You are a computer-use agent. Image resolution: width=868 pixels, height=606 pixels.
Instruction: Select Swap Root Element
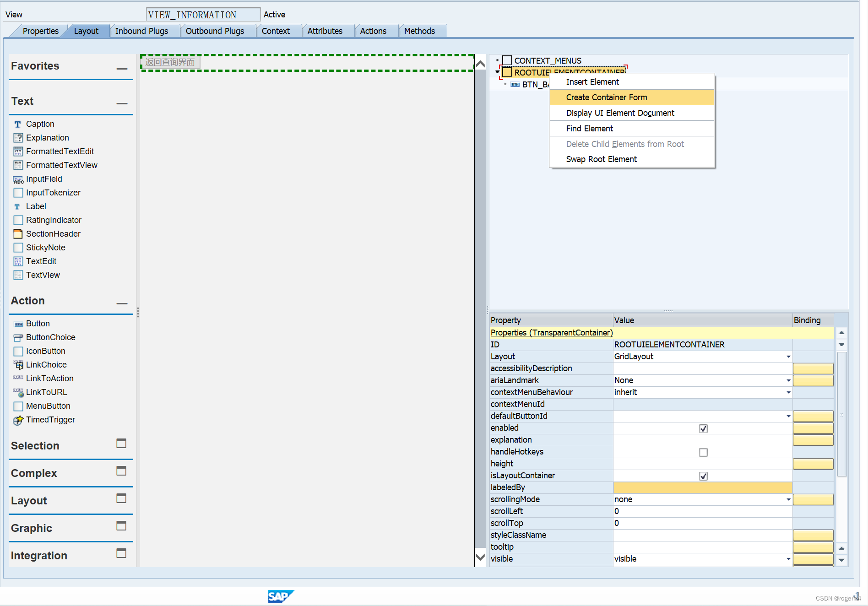pyautogui.click(x=632, y=159)
